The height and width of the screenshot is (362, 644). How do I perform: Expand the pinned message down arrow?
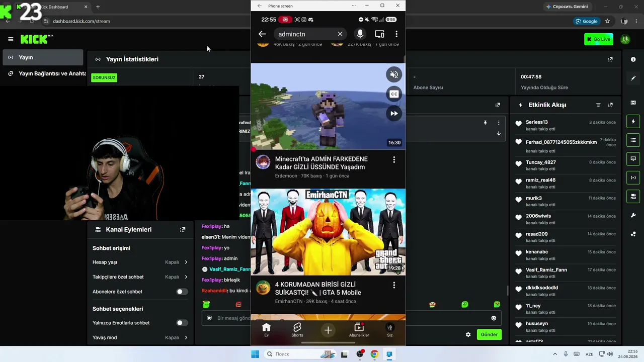499,134
